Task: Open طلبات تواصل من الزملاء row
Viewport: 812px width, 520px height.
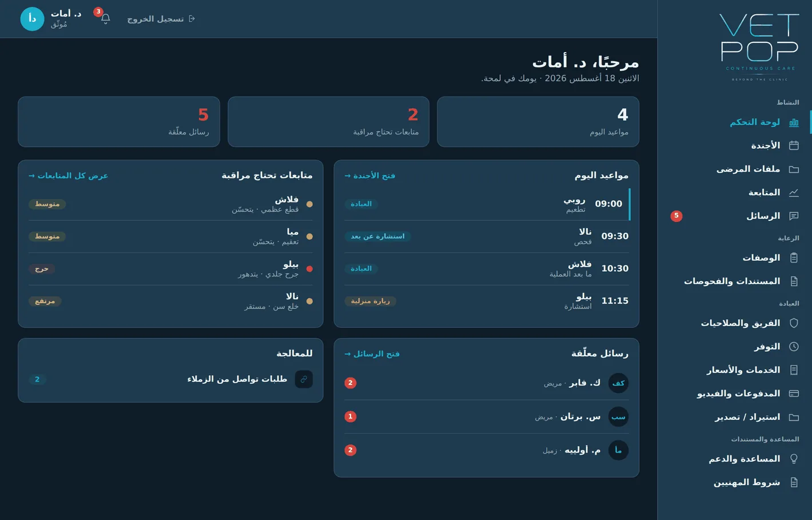Action: pyautogui.click(x=170, y=379)
